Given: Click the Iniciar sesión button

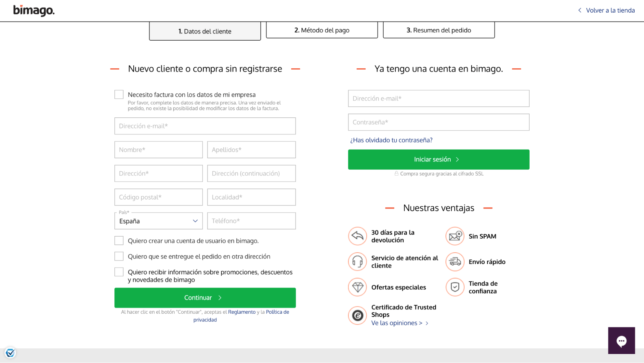Looking at the screenshot, I should pos(438,159).
